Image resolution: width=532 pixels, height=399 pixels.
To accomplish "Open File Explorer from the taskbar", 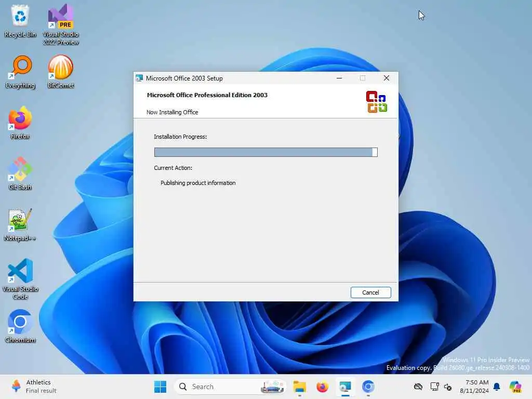I will (x=300, y=387).
